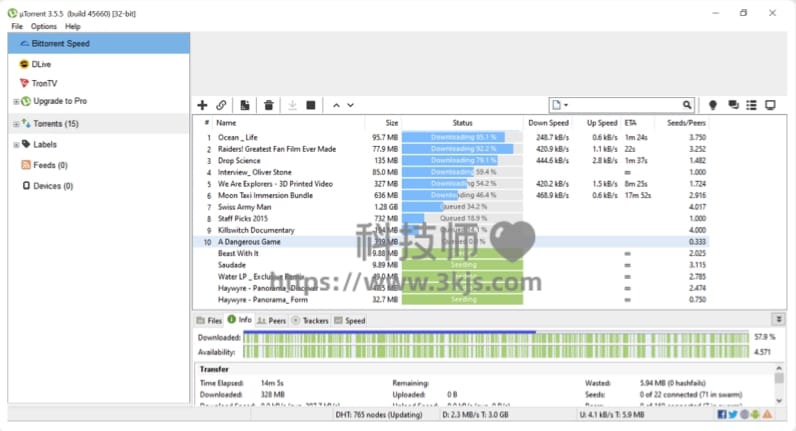
Task: Click the remote monitor icon in toolbar
Action: [x=770, y=105]
